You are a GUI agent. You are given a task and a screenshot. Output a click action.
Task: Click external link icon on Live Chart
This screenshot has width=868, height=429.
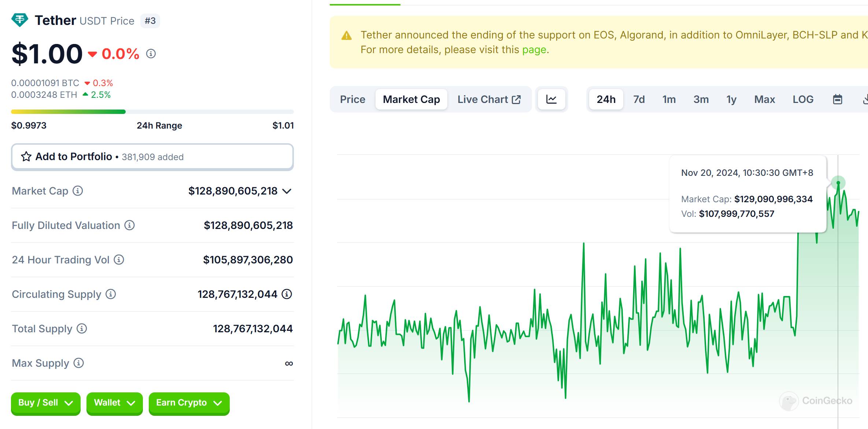click(x=516, y=100)
